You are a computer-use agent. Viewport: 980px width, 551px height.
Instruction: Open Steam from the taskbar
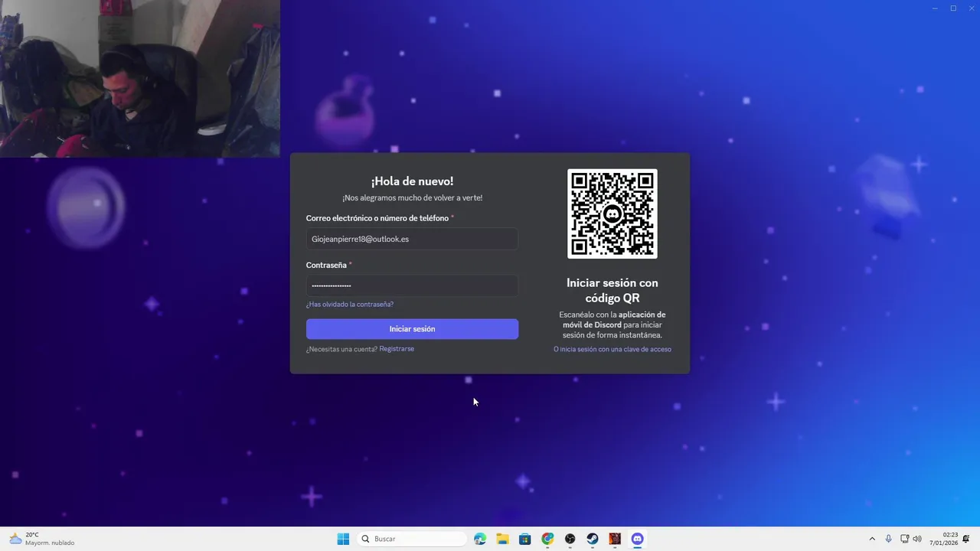pos(593,539)
